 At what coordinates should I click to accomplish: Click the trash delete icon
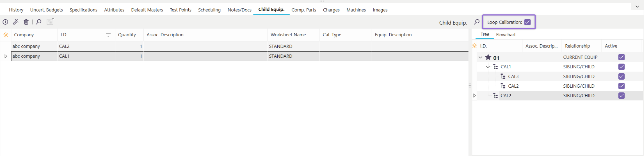[x=26, y=22]
